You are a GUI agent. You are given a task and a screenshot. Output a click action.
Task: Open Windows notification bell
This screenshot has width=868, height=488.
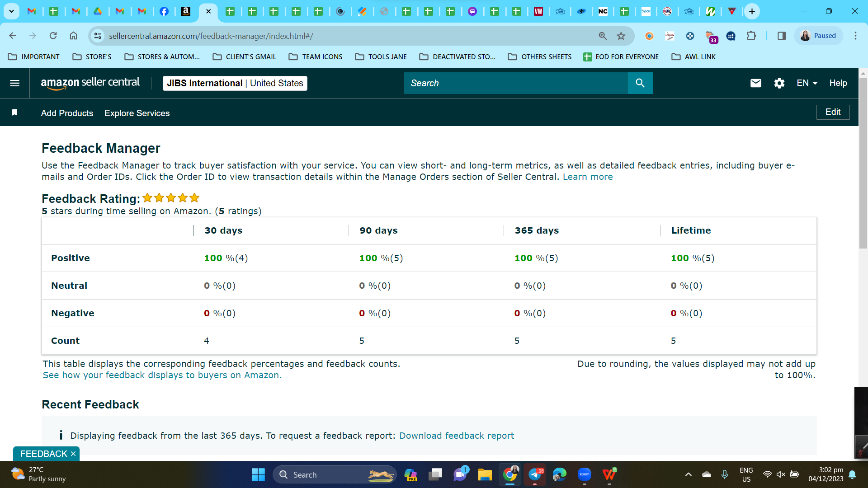coord(852,474)
